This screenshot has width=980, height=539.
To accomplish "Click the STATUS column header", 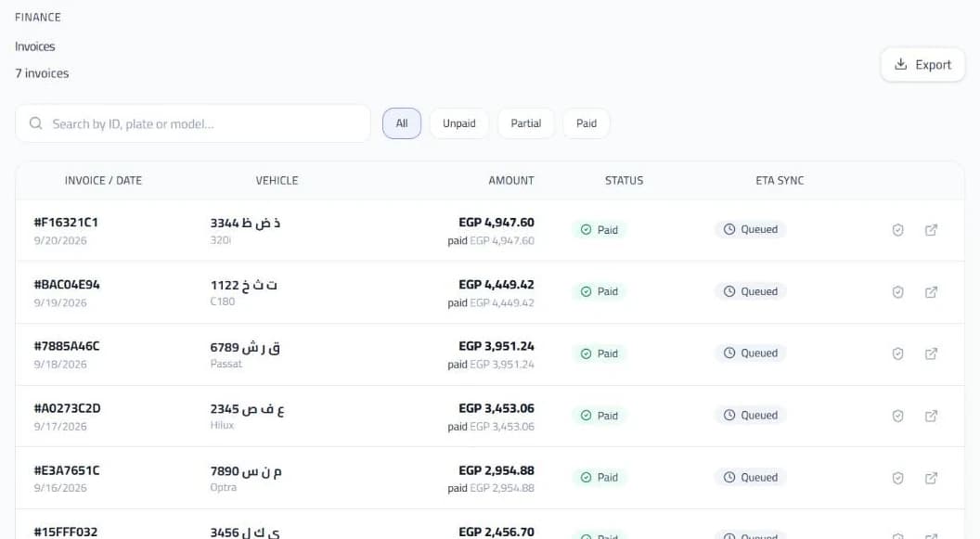I will pyautogui.click(x=624, y=181).
